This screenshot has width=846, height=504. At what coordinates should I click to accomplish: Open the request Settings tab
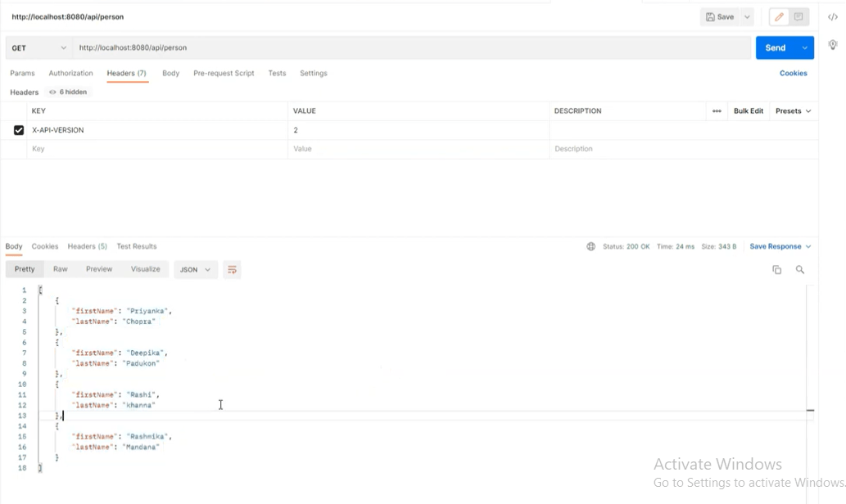[314, 74]
